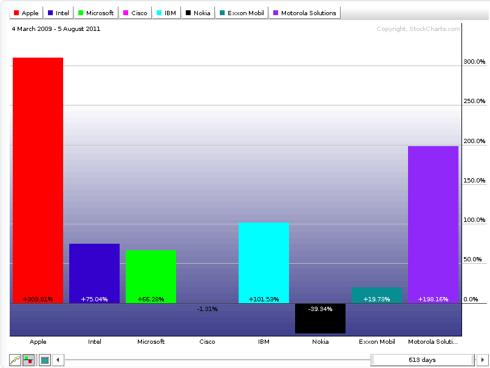Toggle the Cisco legend tab
Image resolution: width=490 pixels, height=368 pixels.
tap(135, 13)
